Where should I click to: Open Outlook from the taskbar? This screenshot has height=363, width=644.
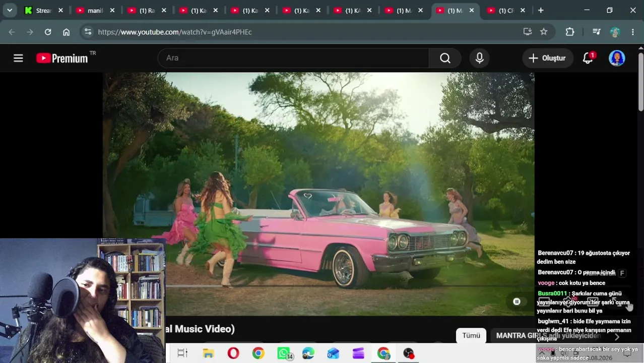[333, 353]
